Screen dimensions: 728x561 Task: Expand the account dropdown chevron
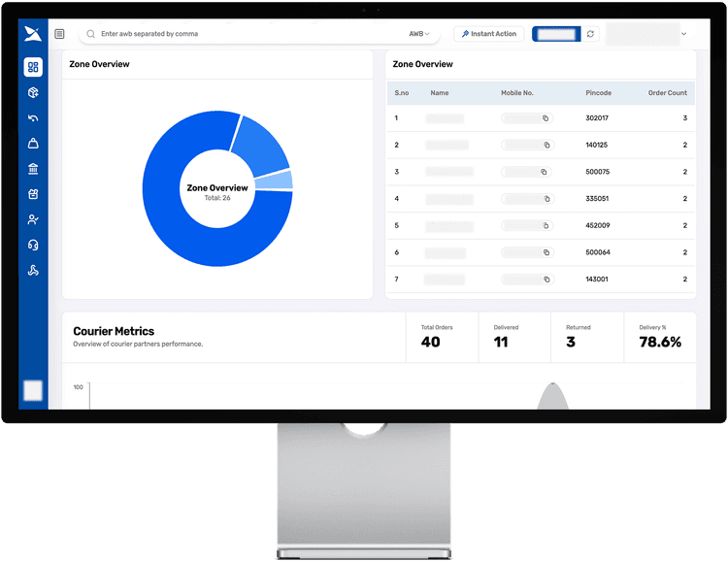684,34
